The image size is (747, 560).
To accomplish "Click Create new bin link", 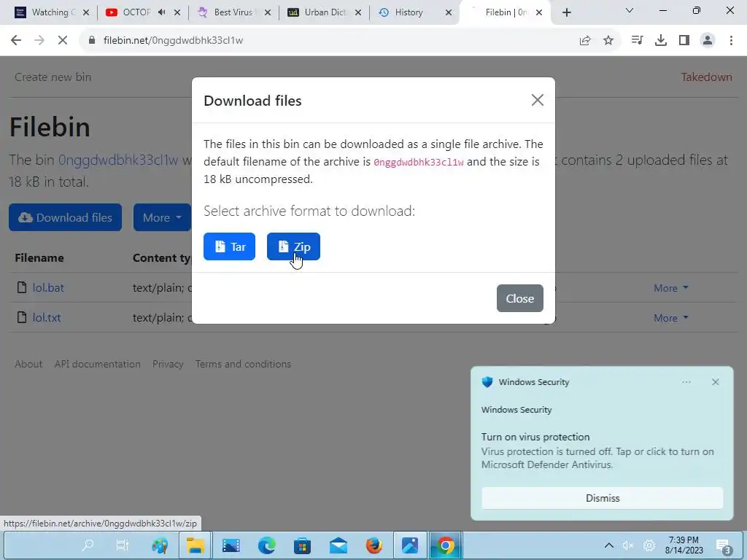I will click(x=53, y=77).
